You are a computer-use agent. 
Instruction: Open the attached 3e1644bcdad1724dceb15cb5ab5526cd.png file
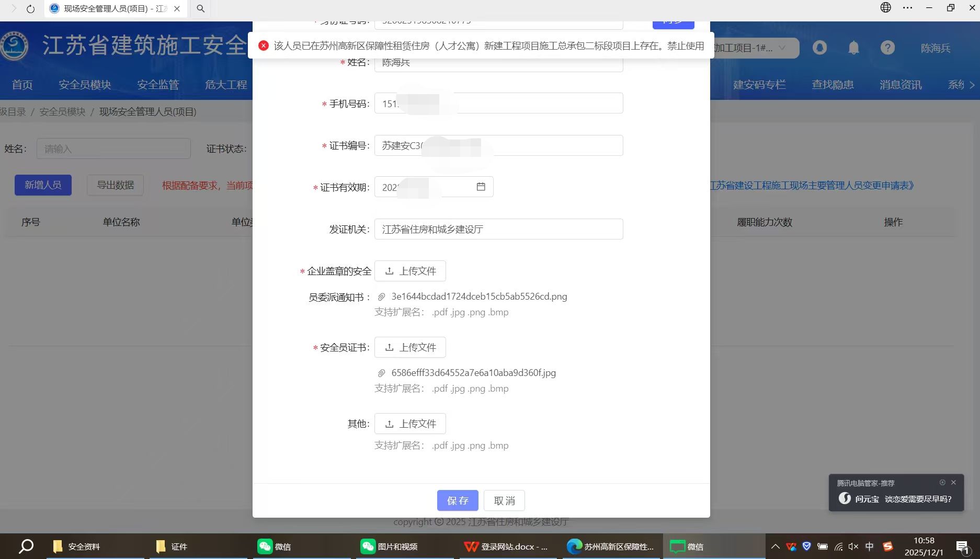coord(478,296)
